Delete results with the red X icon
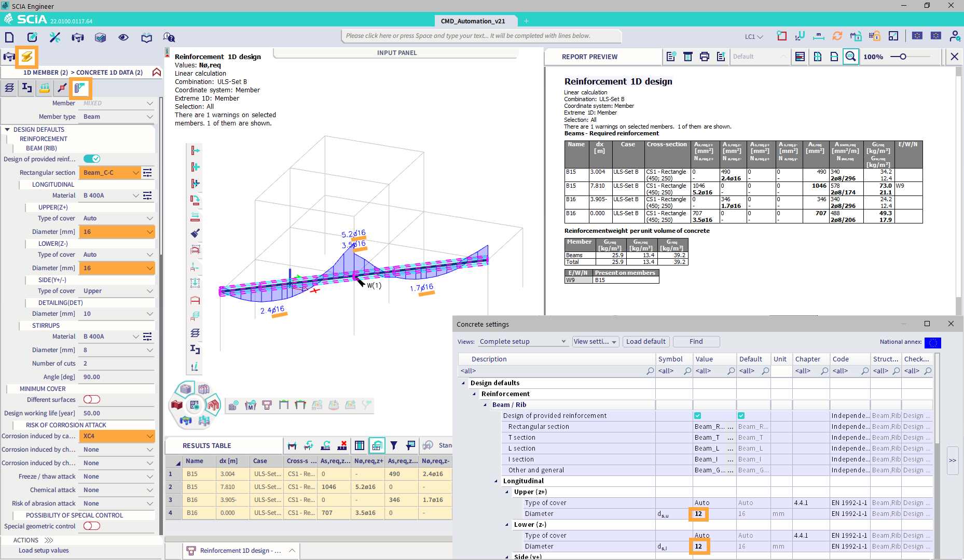Screen dimensions: 964x560 (343, 445)
